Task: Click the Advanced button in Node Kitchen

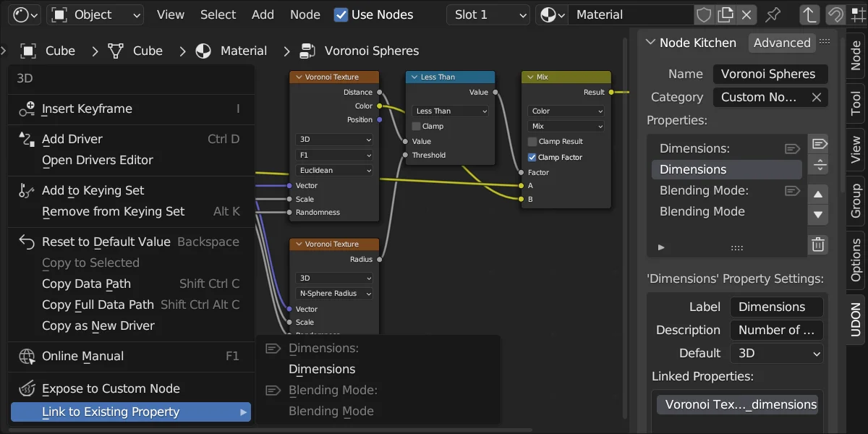Action: tap(782, 43)
